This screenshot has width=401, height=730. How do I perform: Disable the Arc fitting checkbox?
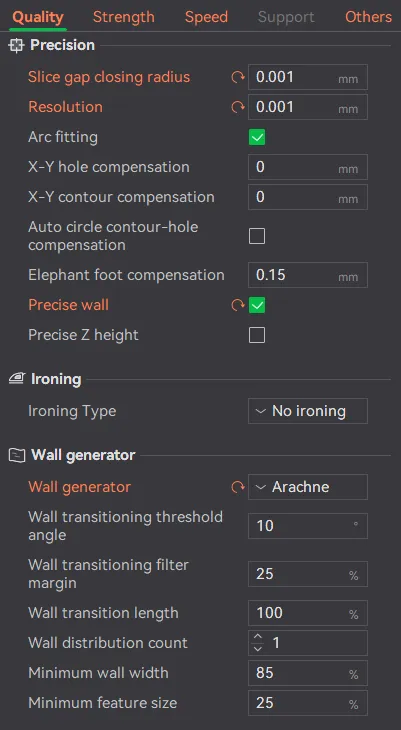click(257, 137)
